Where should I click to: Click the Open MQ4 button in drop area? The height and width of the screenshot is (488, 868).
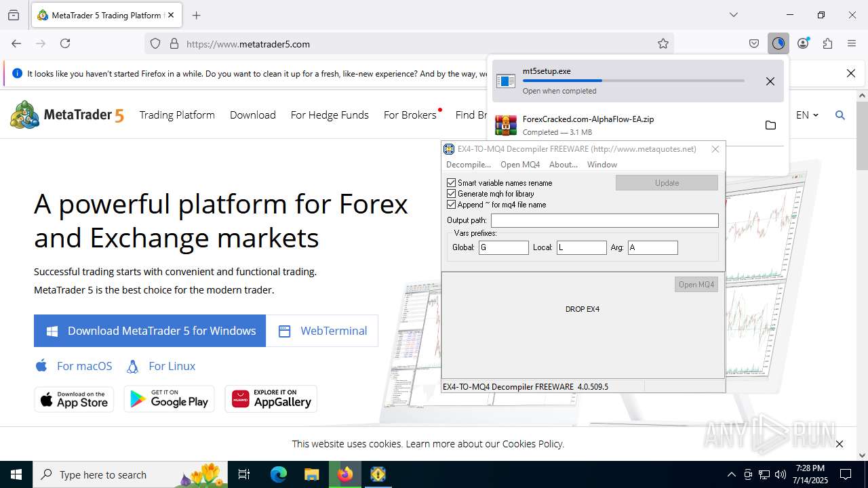click(x=696, y=285)
